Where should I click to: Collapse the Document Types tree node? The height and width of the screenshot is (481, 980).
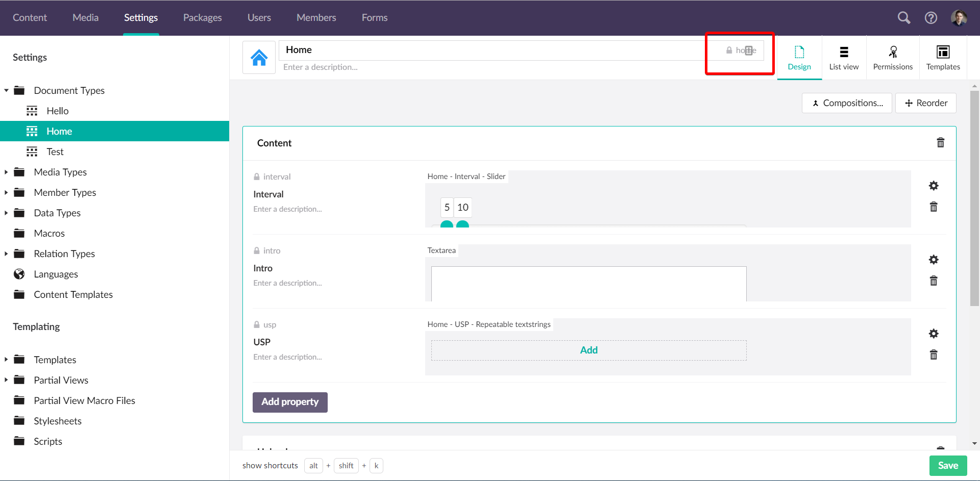6,90
